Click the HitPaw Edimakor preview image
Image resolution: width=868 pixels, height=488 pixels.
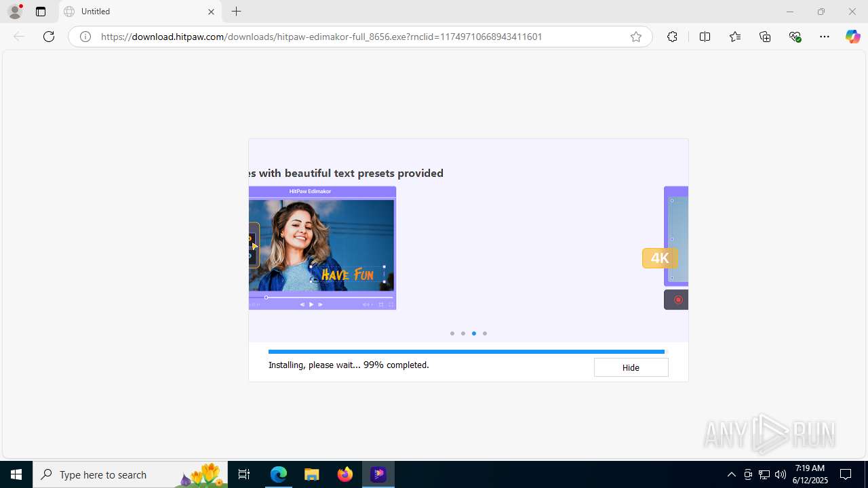[x=322, y=248]
